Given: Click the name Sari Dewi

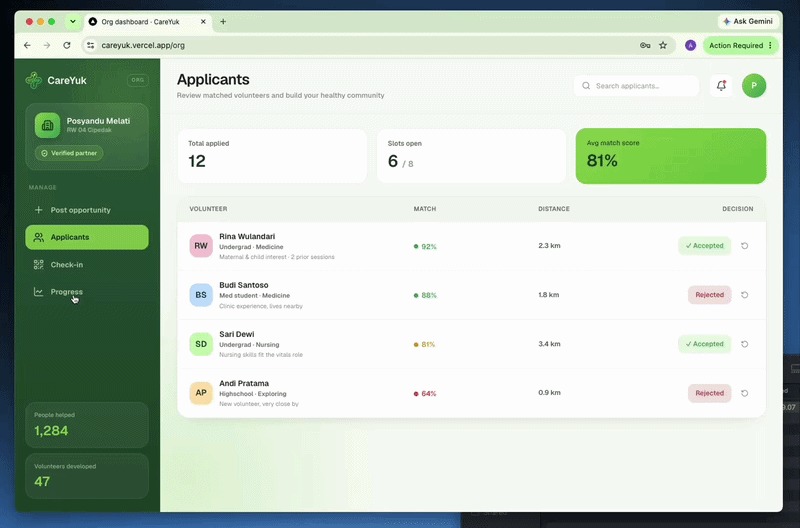Looking at the screenshot, I should pos(237,334).
